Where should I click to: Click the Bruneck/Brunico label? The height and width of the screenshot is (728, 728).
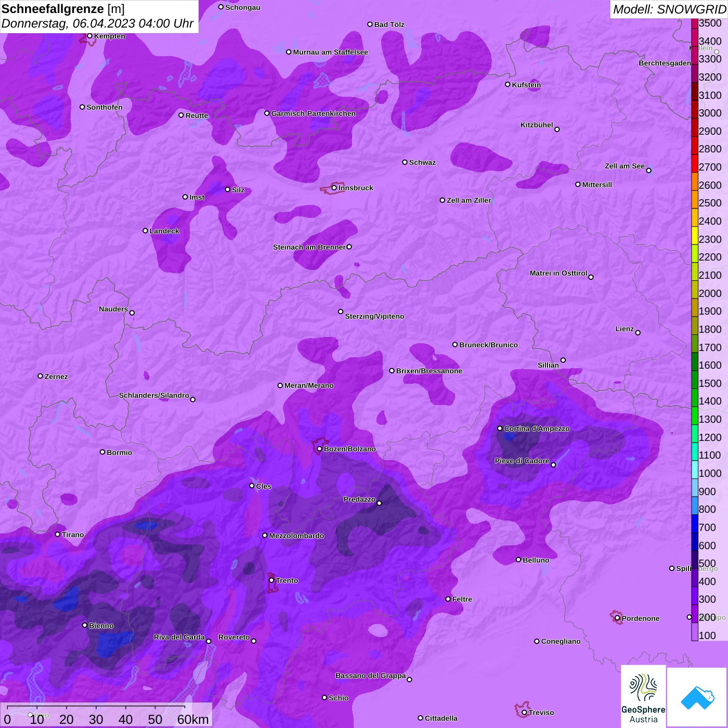point(488,345)
